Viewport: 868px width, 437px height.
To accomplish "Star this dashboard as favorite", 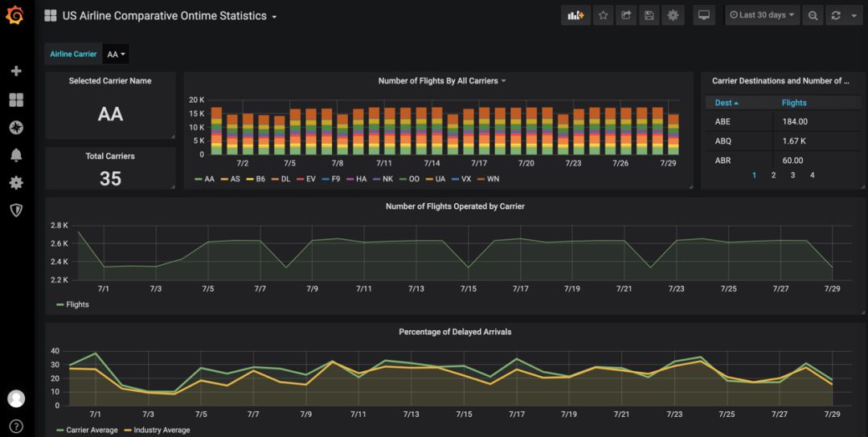I will [x=604, y=15].
